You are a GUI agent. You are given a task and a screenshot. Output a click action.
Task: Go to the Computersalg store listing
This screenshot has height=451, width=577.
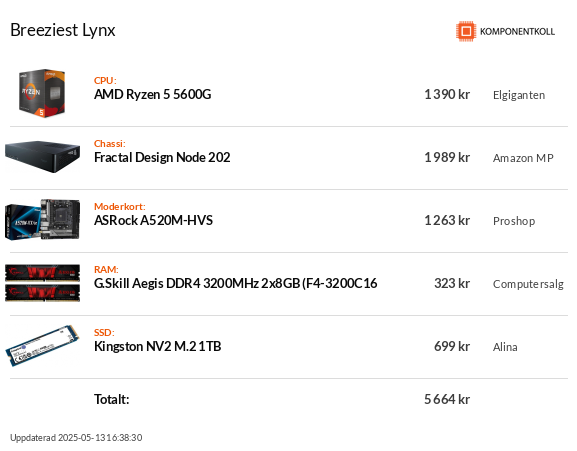point(528,284)
